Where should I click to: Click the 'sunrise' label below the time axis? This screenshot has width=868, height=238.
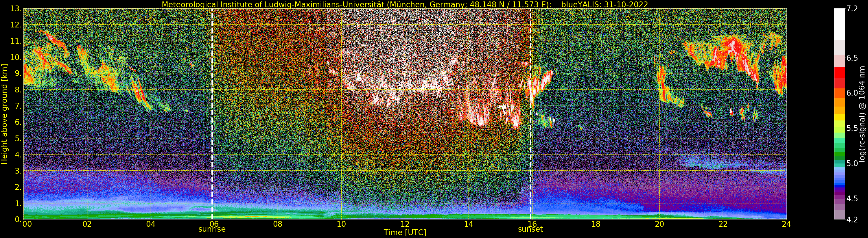tap(212, 229)
